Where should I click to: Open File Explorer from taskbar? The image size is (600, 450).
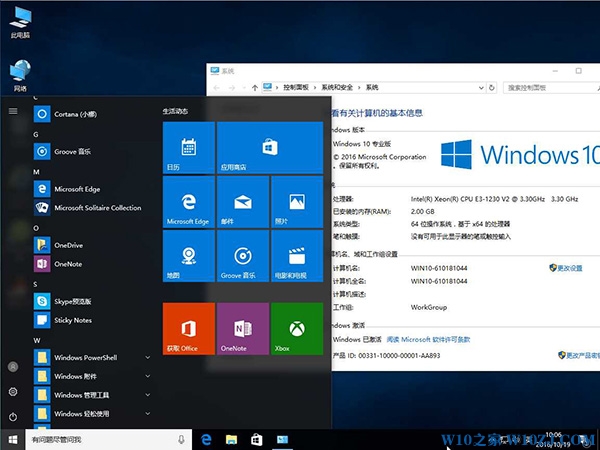pyautogui.click(x=231, y=440)
